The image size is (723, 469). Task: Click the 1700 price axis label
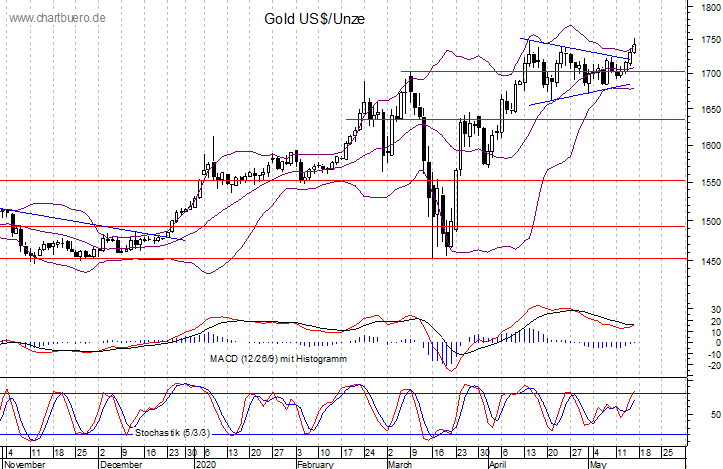tap(711, 73)
